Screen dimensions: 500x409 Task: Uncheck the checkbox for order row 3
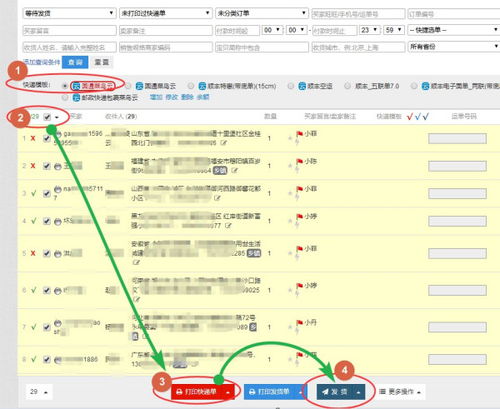click(x=47, y=194)
